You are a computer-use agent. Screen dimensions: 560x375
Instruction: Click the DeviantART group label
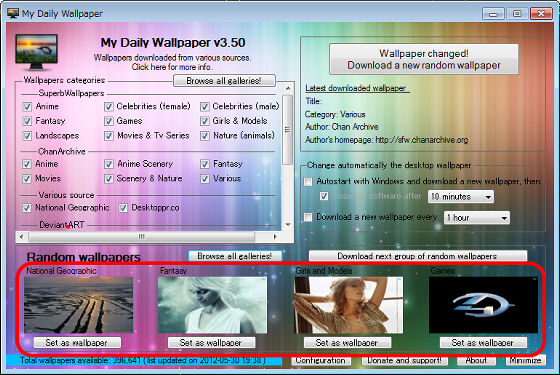point(62,225)
